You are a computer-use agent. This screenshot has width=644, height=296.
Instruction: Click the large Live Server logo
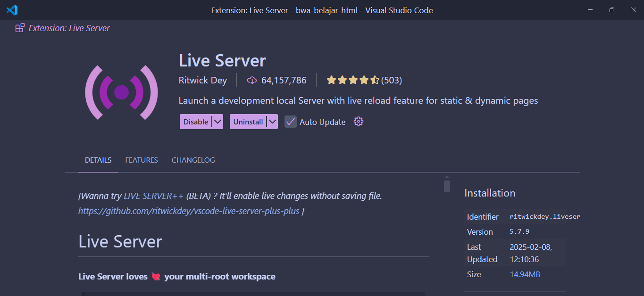tap(121, 92)
